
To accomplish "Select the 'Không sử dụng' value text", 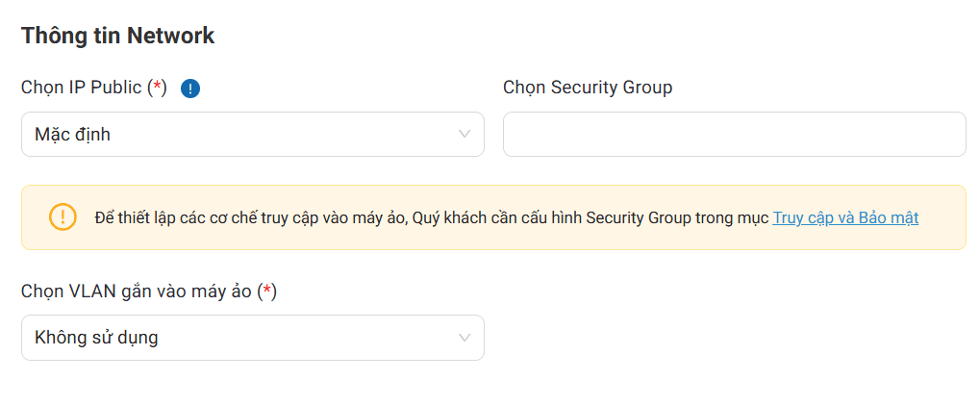I will point(96,338).
